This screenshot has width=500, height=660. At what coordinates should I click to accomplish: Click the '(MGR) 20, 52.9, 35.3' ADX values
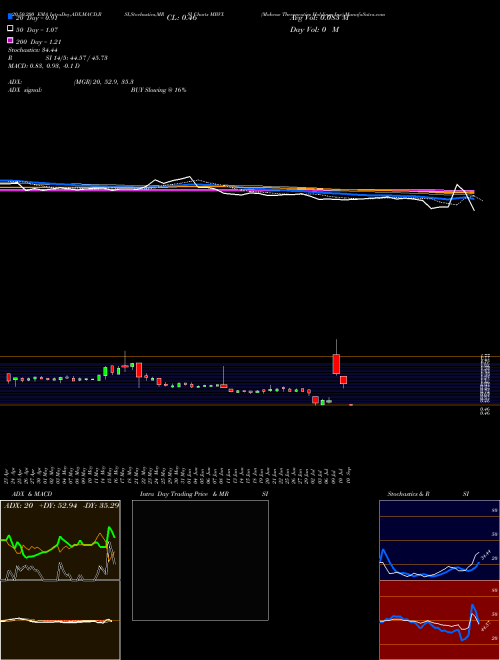tap(104, 82)
